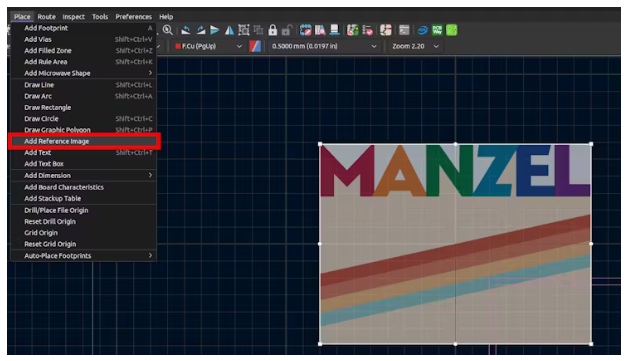Click the bright green plugin icon
The width and height of the screenshot is (629, 361).
pyautogui.click(x=452, y=30)
